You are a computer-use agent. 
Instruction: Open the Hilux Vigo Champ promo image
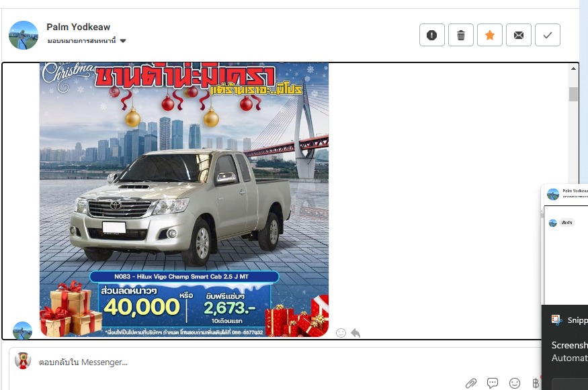click(x=183, y=199)
